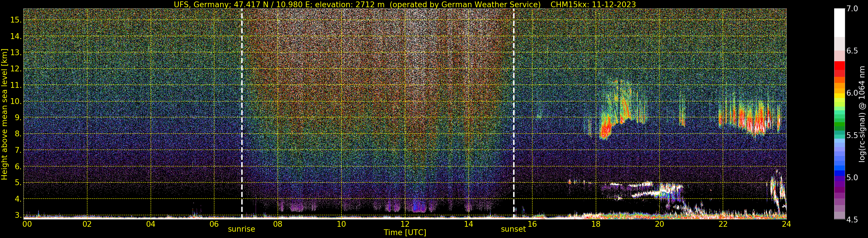Click the '12' time tick label on the time axis
The height and width of the screenshot is (238, 868).
[x=405, y=224]
